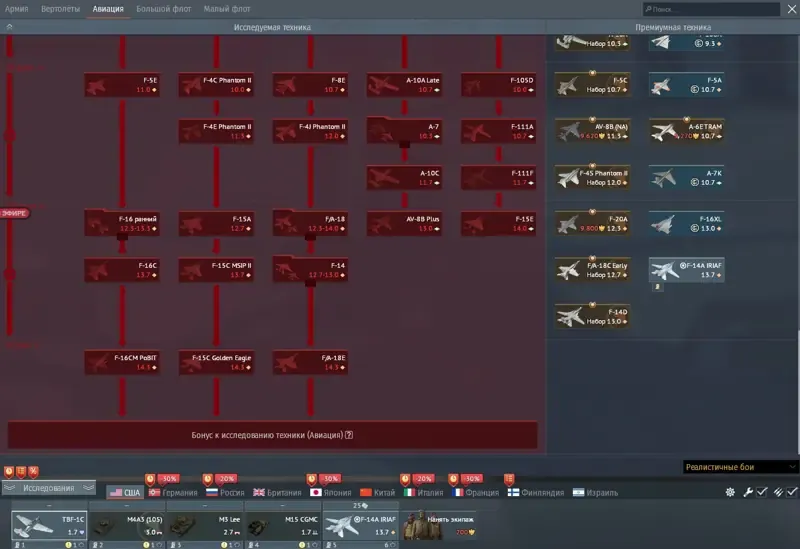800x549 pixels.
Task: Click the search magnifier icon
Action: point(648,9)
